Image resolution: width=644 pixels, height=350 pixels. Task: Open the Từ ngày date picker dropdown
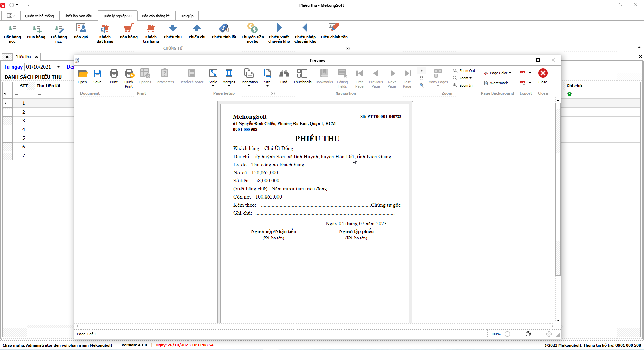point(58,67)
